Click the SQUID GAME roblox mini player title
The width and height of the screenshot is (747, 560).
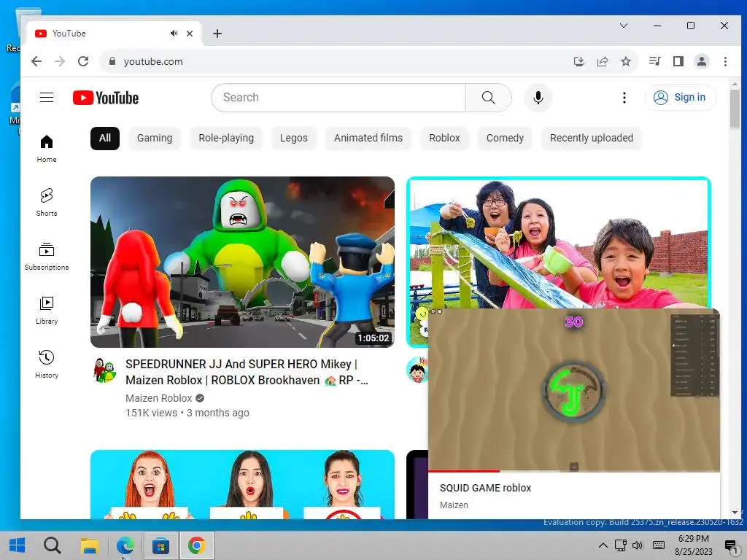point(485,488)
